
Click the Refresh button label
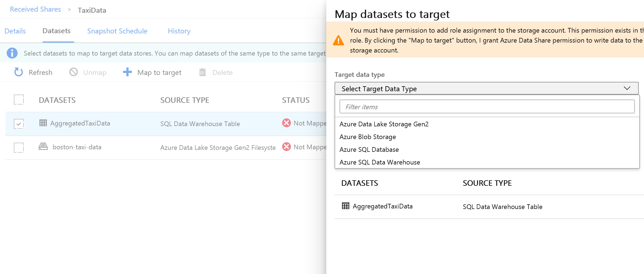point(40,72)
